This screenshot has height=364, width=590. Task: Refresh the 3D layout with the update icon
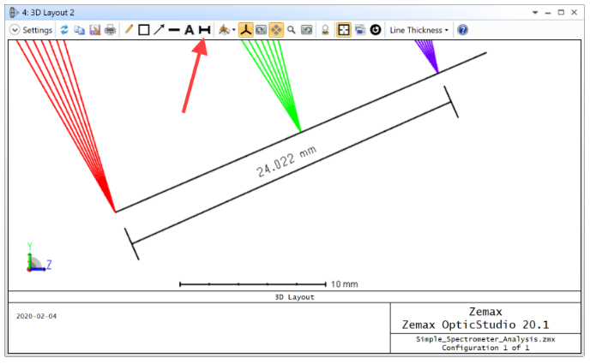[64, 30]
